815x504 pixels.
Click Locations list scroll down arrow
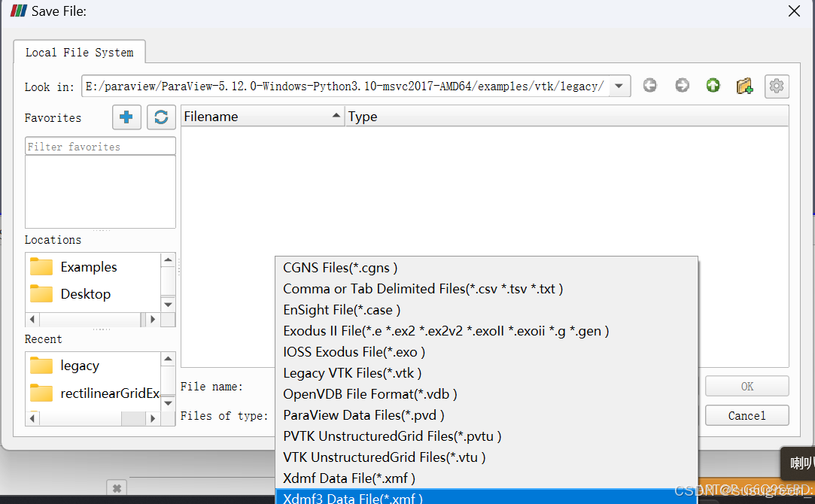pyautogui.click(x=168, y=305)
